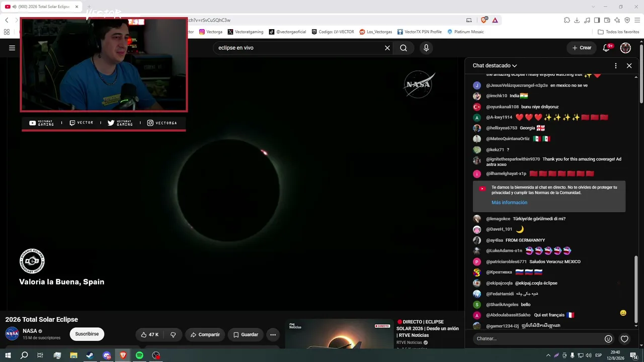
Task: Open Brave Rewards triangle icon
Action: 495,20
